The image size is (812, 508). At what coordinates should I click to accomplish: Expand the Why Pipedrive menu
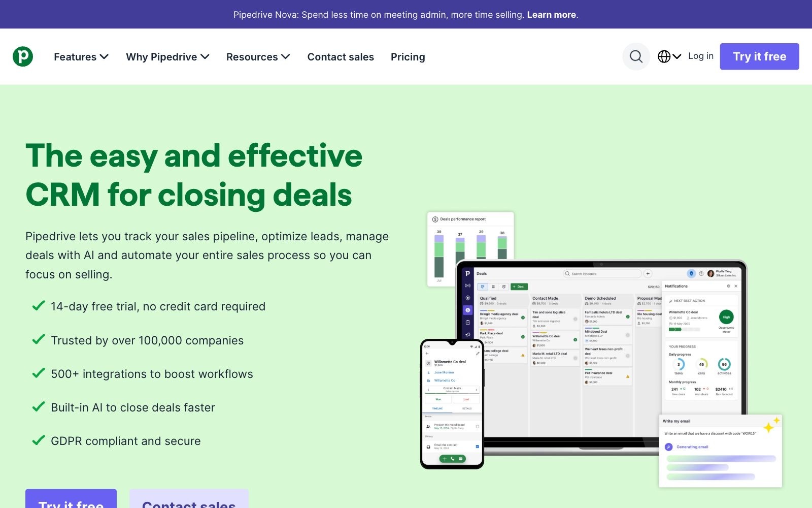(167, 57)
